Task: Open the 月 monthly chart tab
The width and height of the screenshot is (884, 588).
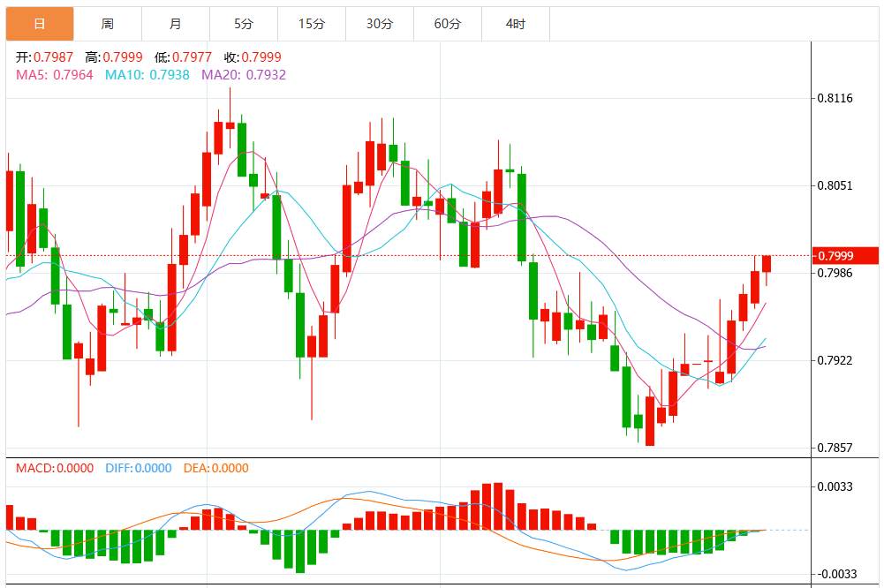Action: coord(175,24)
